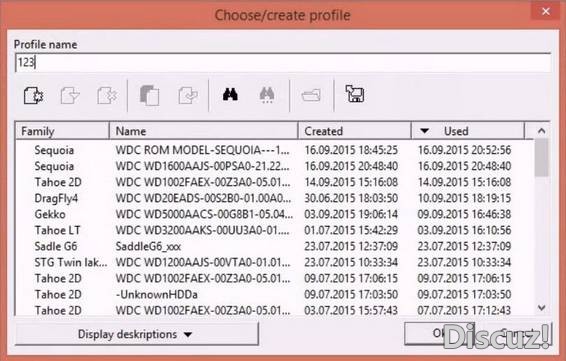Click Tahoe 2D in the -UnknownHDDa row

pyautogui.click(x=58, y=294)
